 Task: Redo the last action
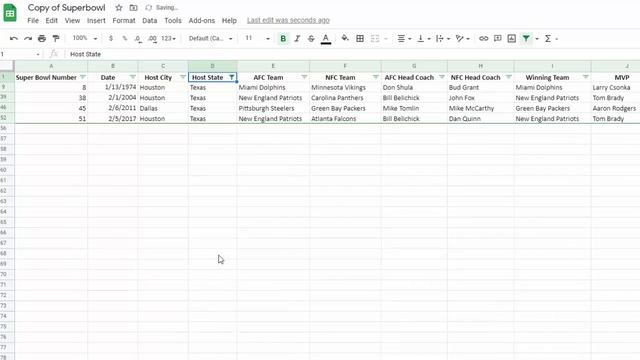(28, 38)
